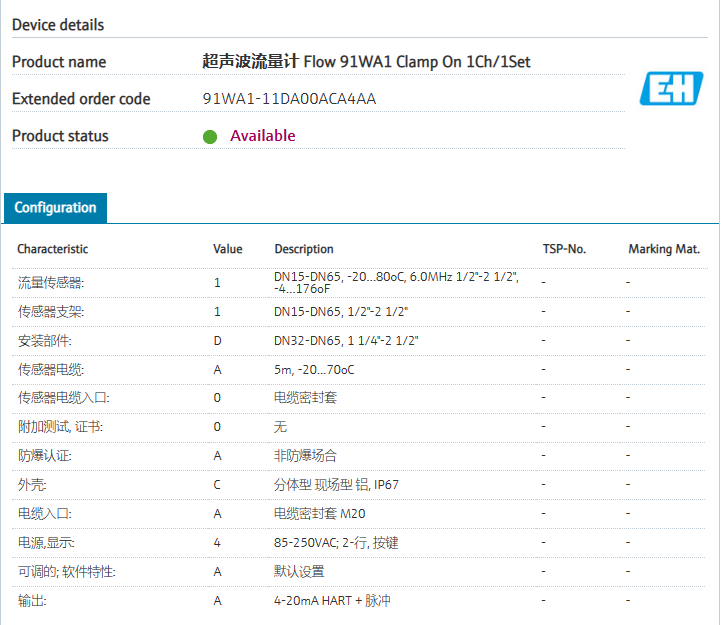Click the Available product status text

click(x=263, y=136)
